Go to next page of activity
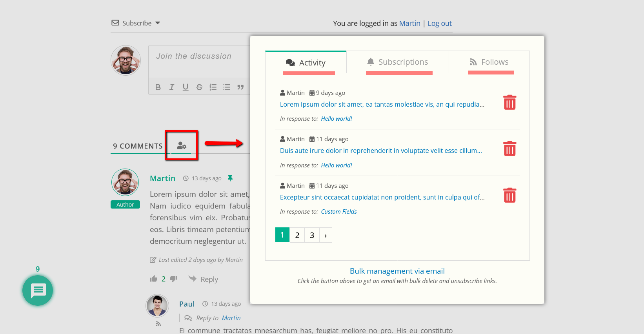Screen dimensions: 644x334 tap(326, 235)
